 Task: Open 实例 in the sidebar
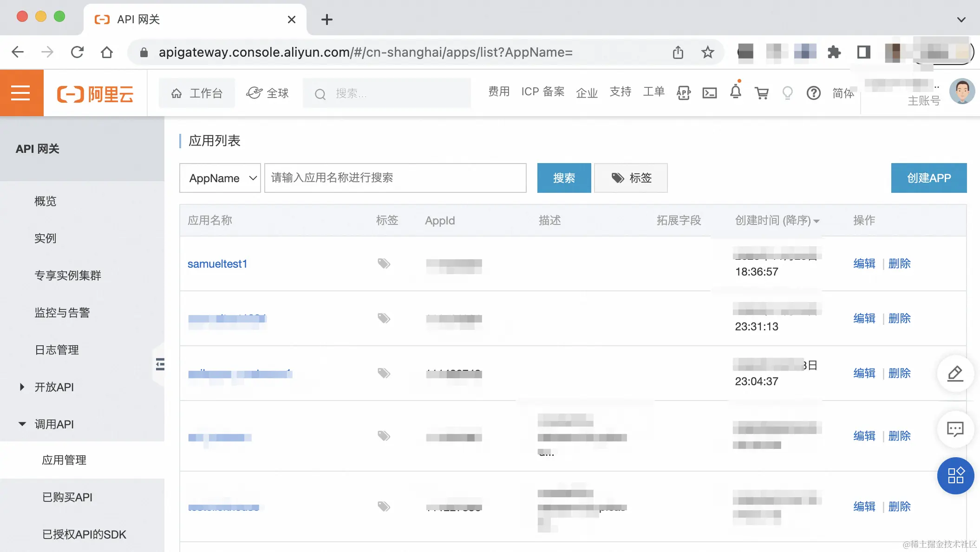click(45, 238)
